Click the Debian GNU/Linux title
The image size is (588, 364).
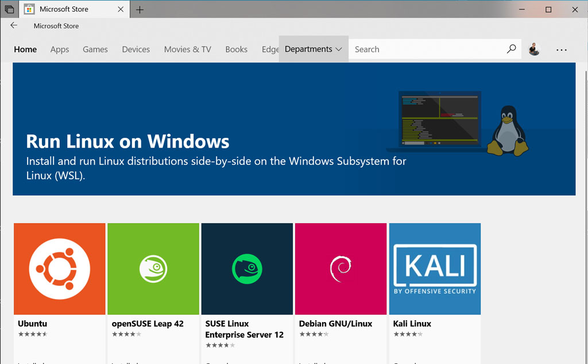[335, 323]
